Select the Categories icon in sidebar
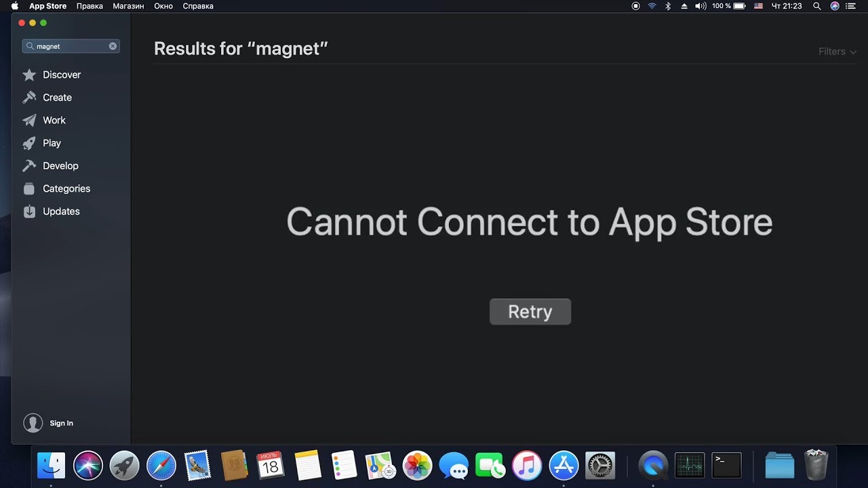 29,188
